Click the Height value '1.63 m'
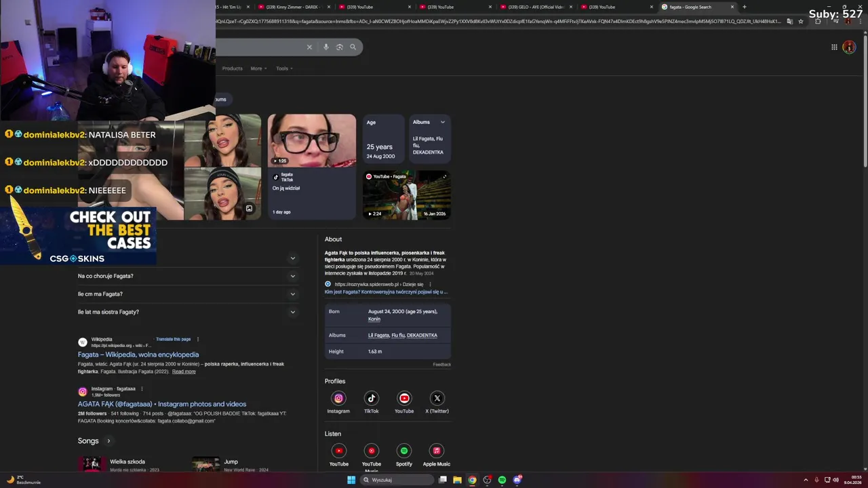Screen dimensions: 868x488 tap(375, 352)
